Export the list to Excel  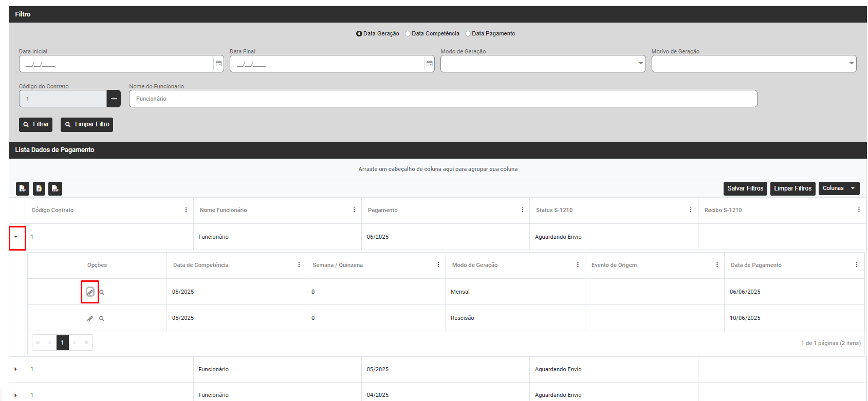(x=39, y=189)
